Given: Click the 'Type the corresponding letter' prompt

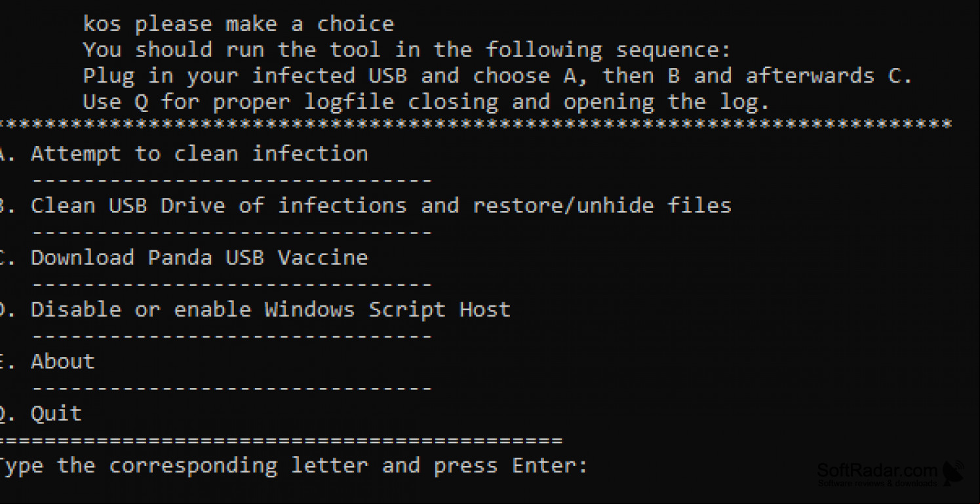Looking at the screenshot, I should (294, 466).
